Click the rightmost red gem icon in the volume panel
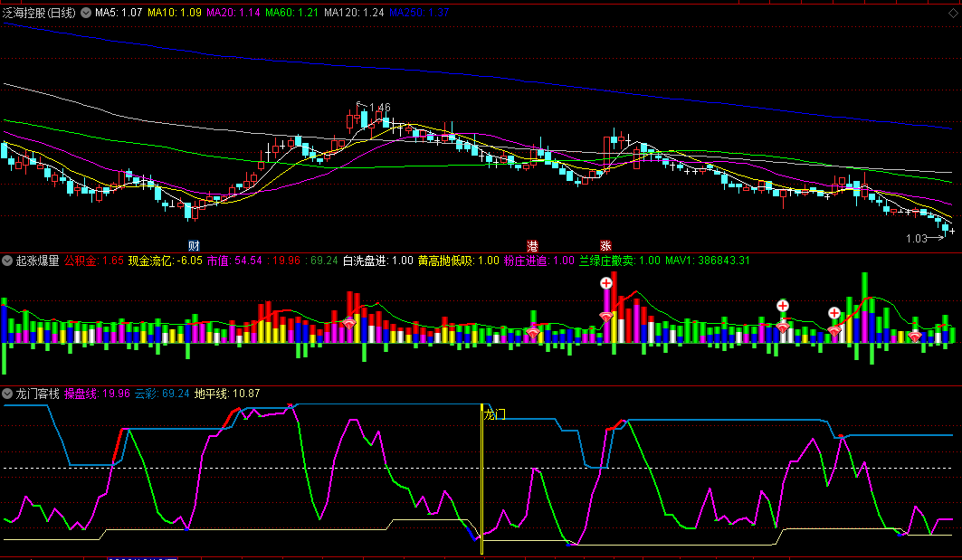 (915, 337)
